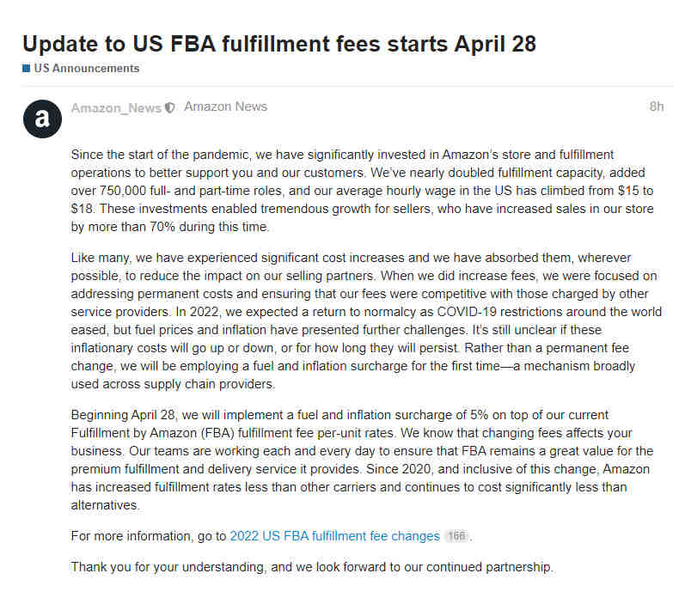The height and width of the screenshot is (616, 685).
Task: Click the 70% figure in the first paragraph
Action: click(162, 227)
